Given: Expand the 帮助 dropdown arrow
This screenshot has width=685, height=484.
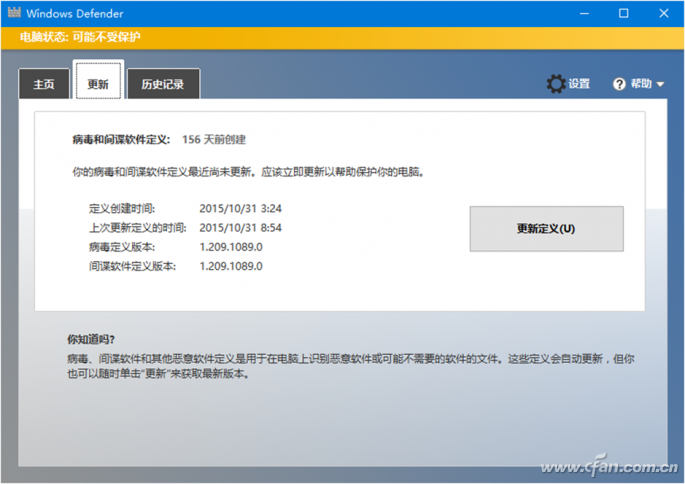Looking at the screenshot, I should click(x=660, y=84).
